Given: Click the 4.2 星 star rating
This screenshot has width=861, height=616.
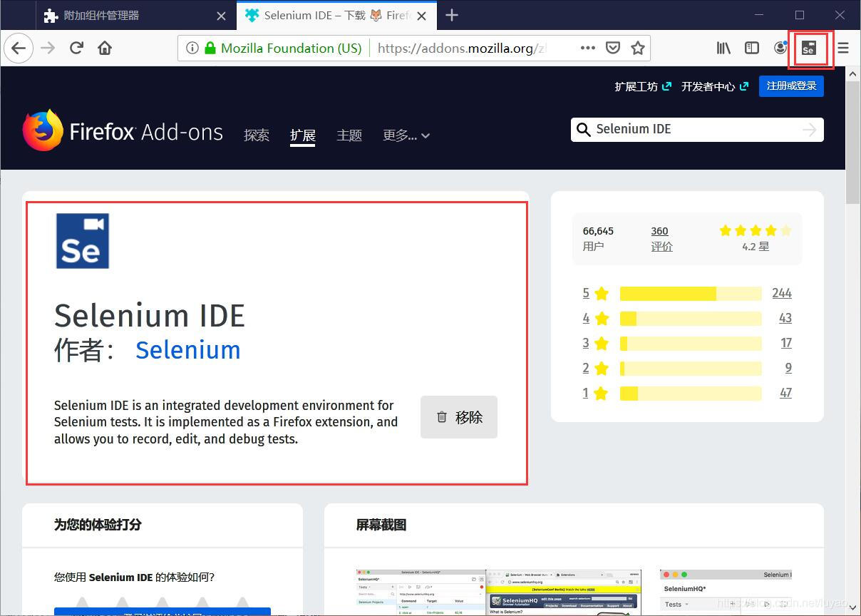Looking at the screenshot, I should click(756, 238).
